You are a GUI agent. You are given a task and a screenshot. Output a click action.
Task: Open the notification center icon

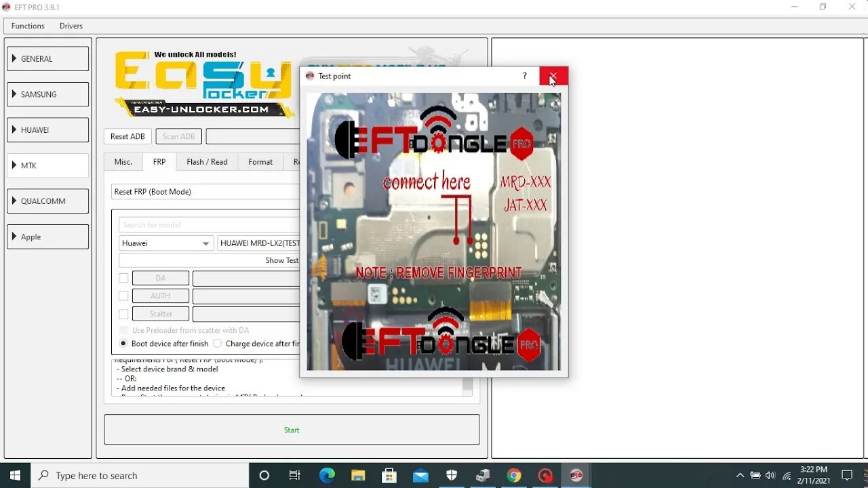click(x=847, y=475)
